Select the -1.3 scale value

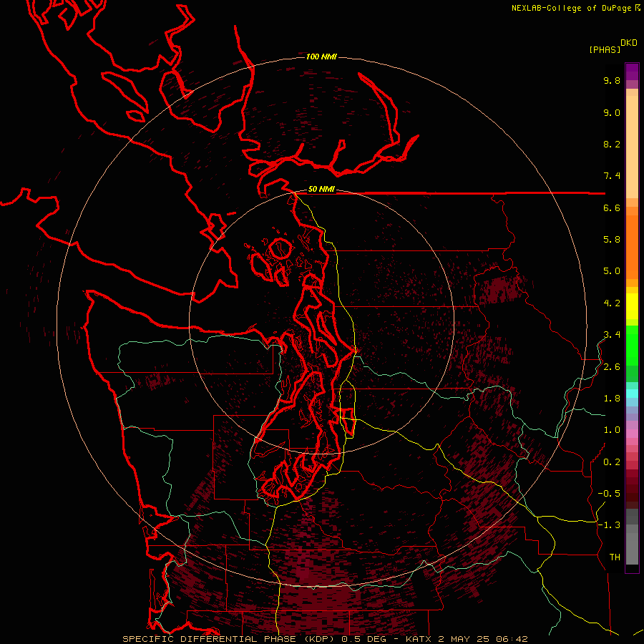[x=609, y=525]
